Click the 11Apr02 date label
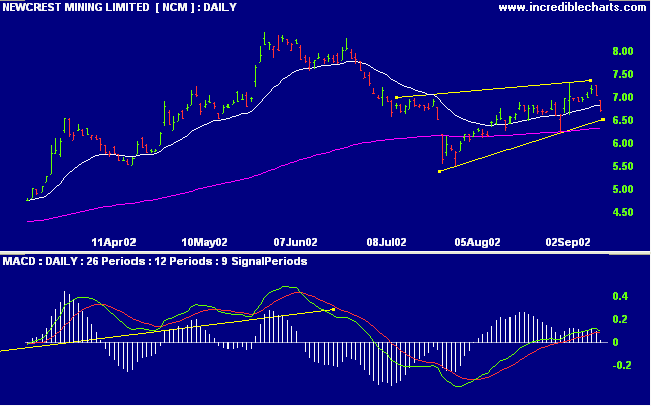This screenshot has width=651, height=406. coord(114,242)
